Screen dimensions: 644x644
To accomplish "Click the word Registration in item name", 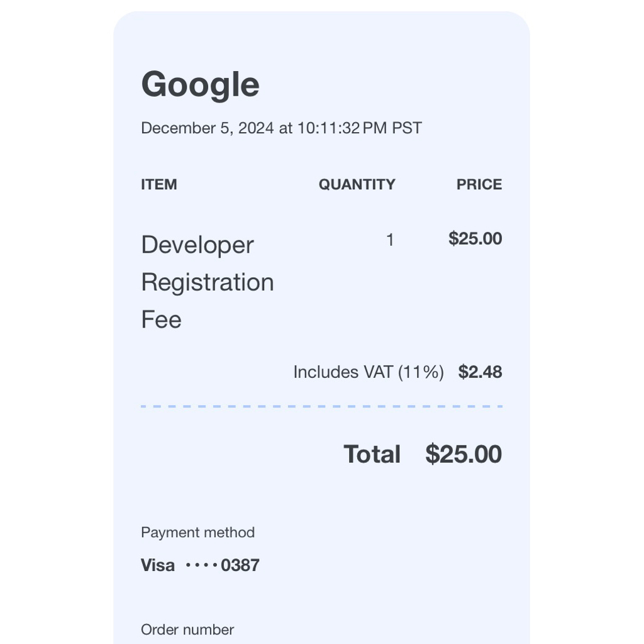I will pos(207,282).
